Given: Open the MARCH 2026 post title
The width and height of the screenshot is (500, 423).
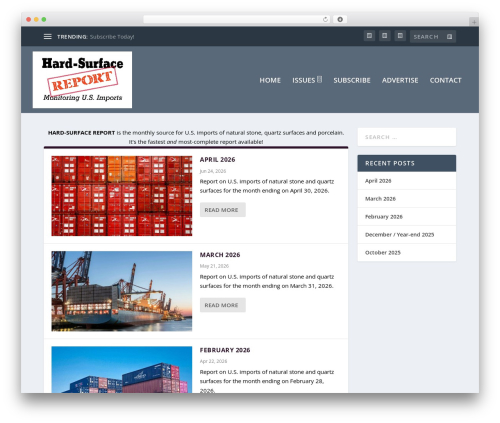Looking at the screenshot, I should [x=220, y=255].
